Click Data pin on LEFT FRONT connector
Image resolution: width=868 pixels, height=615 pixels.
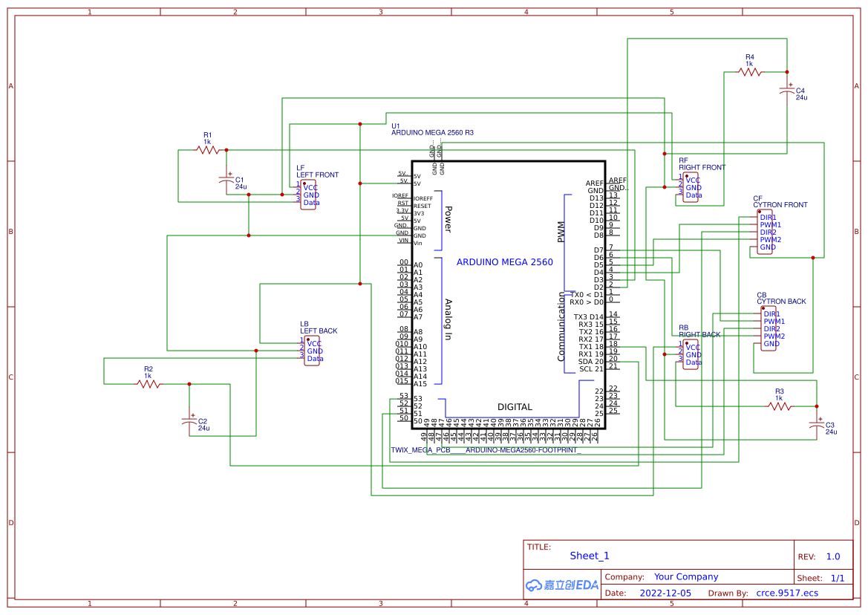pos(311,203)
